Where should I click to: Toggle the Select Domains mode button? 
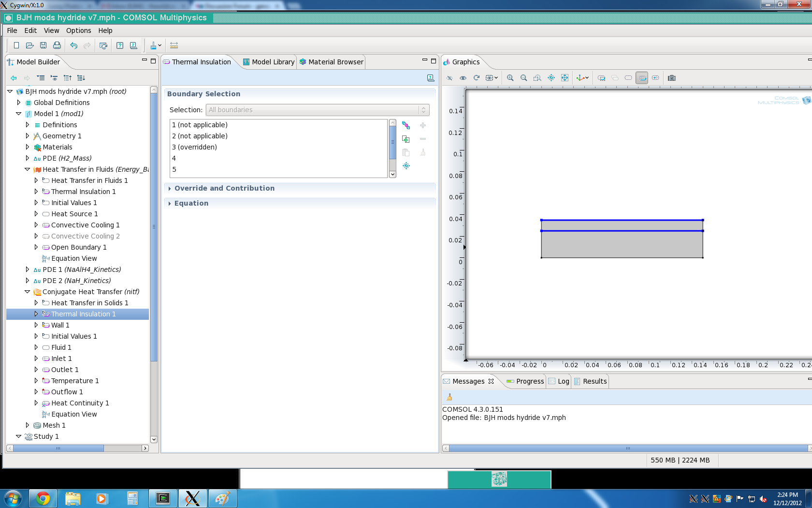click(x=628, y=78)
